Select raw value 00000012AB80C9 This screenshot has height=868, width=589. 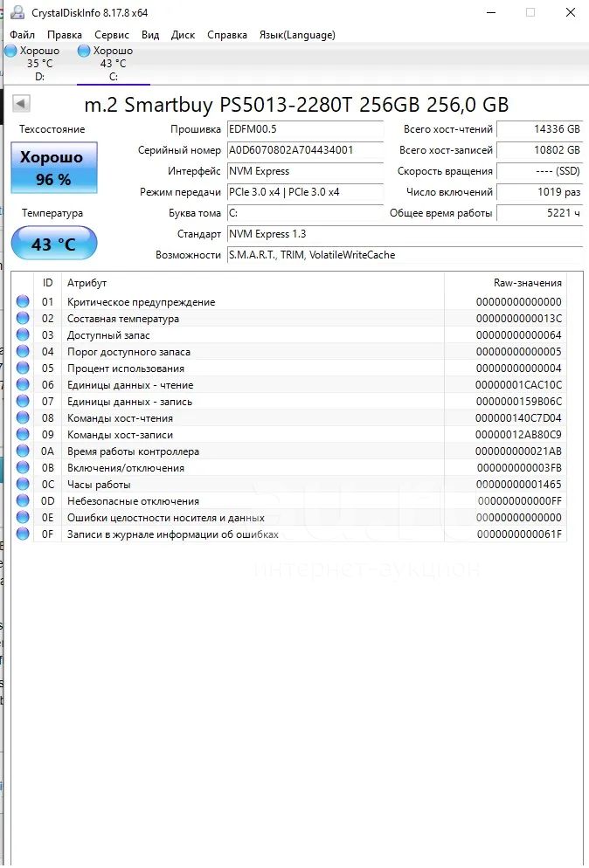tap(518, 435)
